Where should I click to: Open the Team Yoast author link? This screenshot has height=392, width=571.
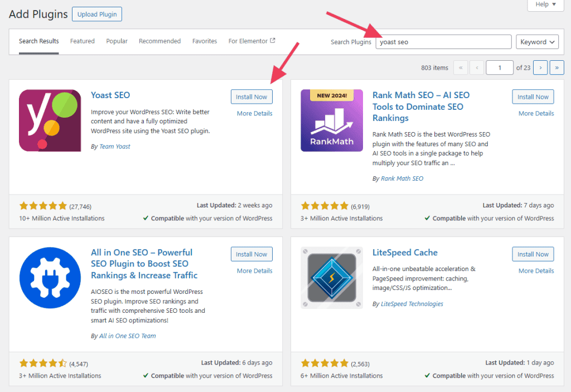(x=115, y=147)
